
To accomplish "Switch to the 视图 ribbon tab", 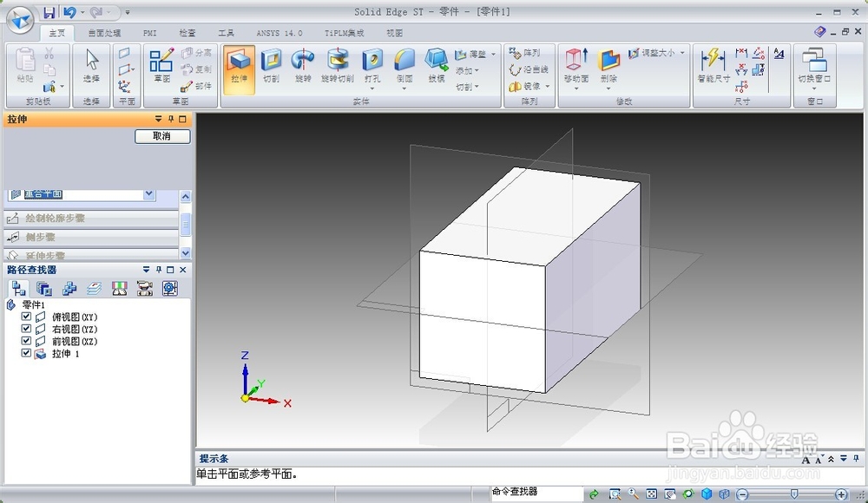I will [394, 33].
